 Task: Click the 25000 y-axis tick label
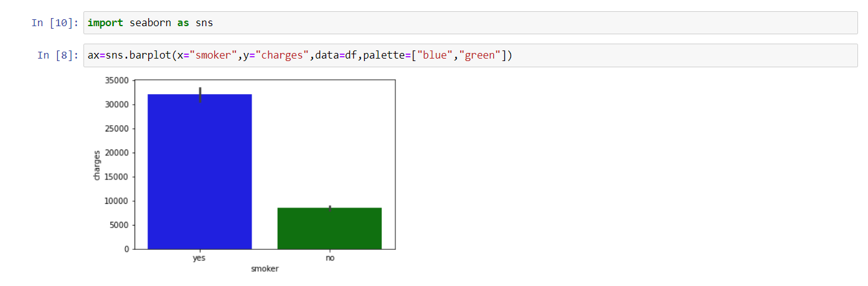(117, 129)
